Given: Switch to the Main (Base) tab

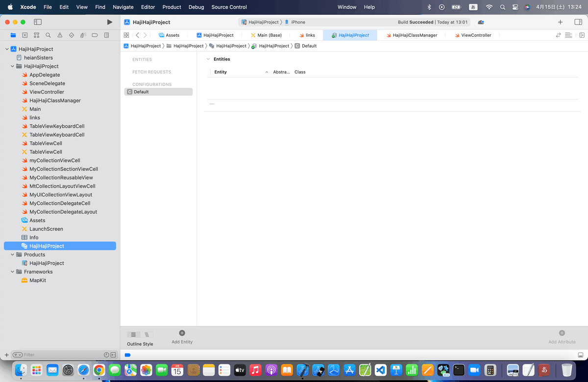Looking at the screenshot, I should click(x=266, y=35).
